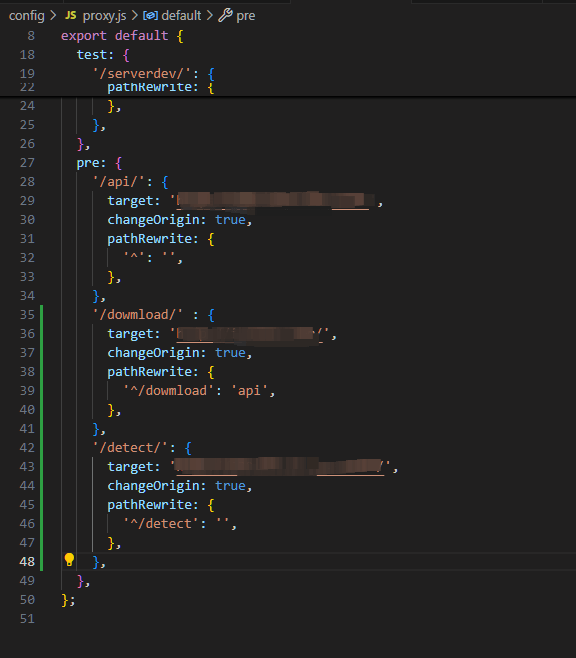Screen dimensions: 576x658
Task: Click 'changeOrigin' on line 37
Action: pyautogui.click(x=153, y=353)
